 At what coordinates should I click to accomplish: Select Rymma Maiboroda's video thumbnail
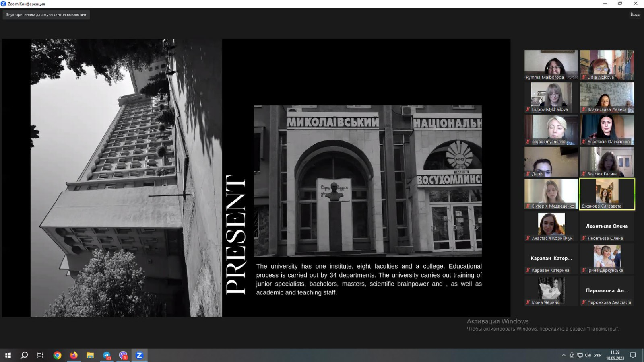[551, 65]
